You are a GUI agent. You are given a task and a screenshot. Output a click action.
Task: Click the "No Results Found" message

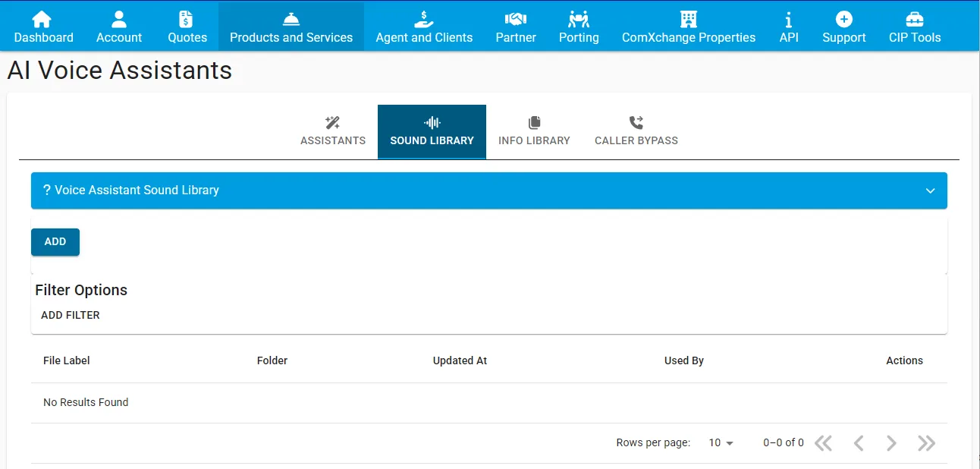click(x=86, y=402)
